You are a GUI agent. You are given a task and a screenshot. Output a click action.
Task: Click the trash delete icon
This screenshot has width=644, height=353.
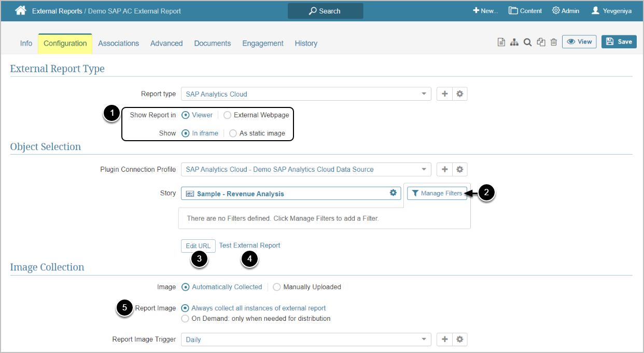coord(554,43)
